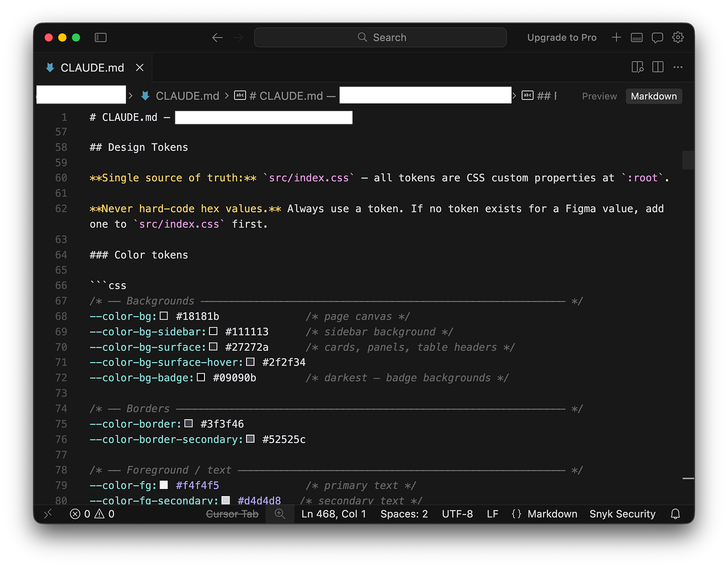
Task: Click the '/* primary text */' comment
Action: (x=361, y=485)
